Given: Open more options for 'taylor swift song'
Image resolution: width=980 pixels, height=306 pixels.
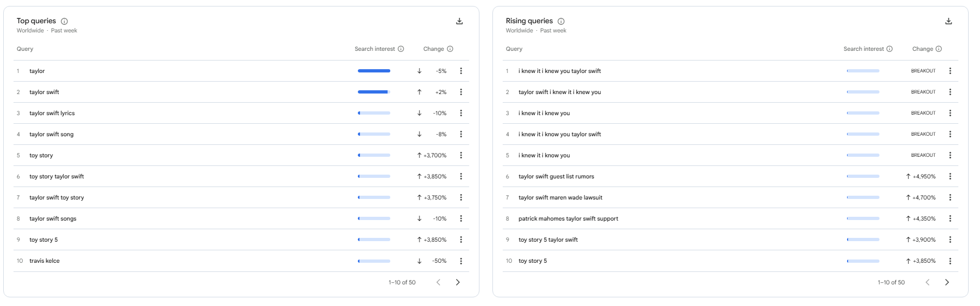Looking at the screenshot, I should pos(461,134).
